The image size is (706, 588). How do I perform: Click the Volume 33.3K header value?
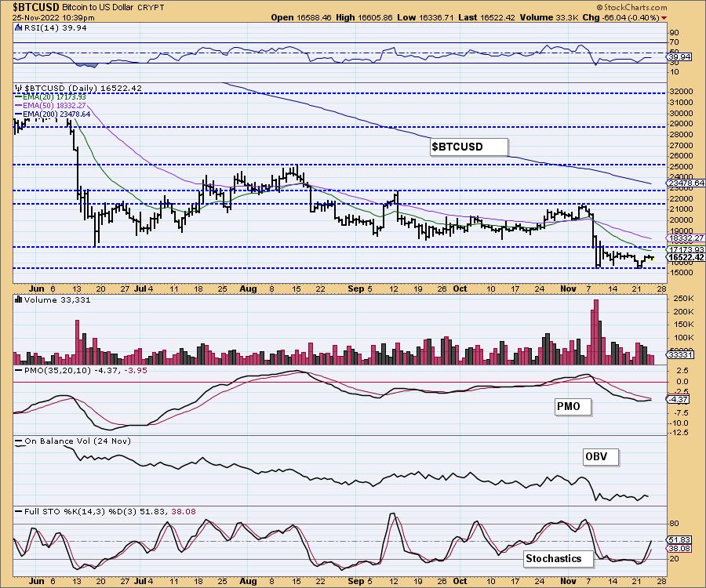click(x=548, y=17)
